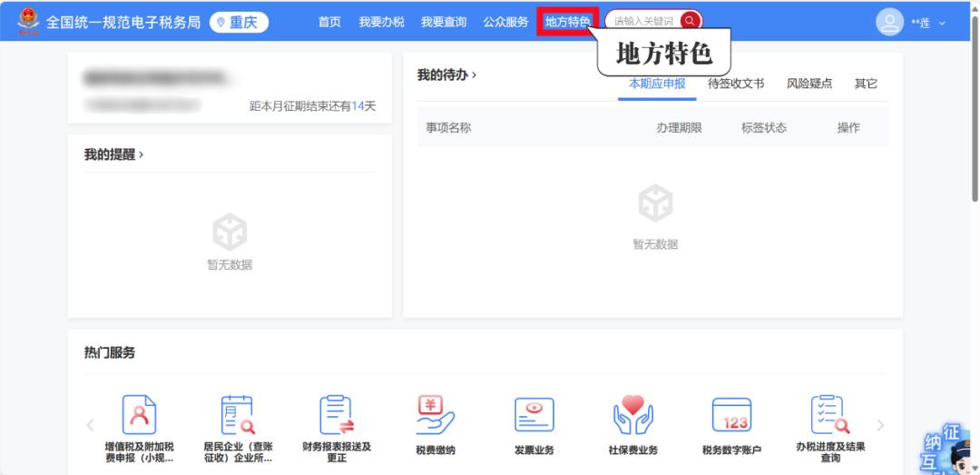Click the page vertical scrollbar
The image size is (980, 475).
(975, 109)
